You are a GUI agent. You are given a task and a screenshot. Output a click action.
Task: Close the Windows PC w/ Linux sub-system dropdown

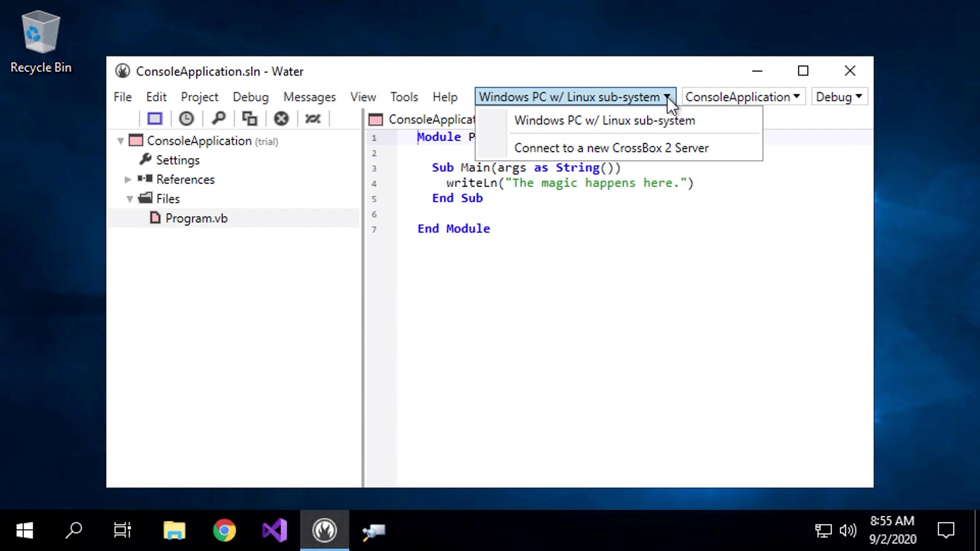[x=575, y=96]
